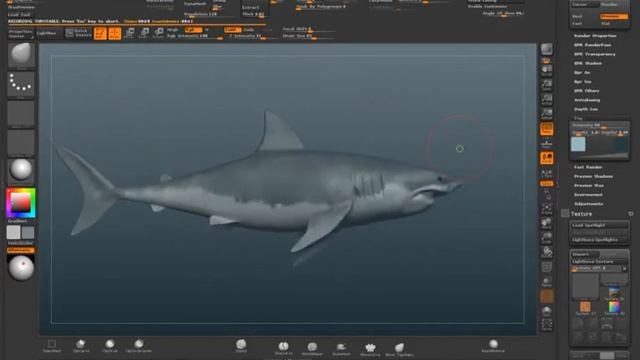Open the current brush thumbnail picker

21,55
